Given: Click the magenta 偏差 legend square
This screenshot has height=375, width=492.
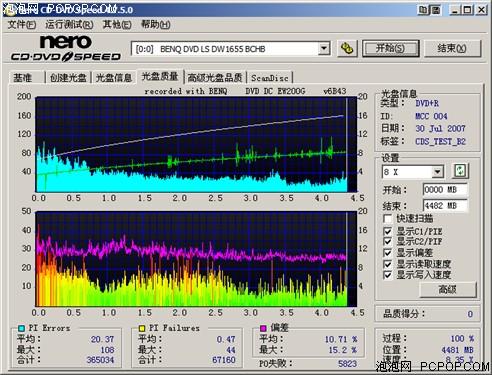Looking at the screenshot, I should [263, 328].
